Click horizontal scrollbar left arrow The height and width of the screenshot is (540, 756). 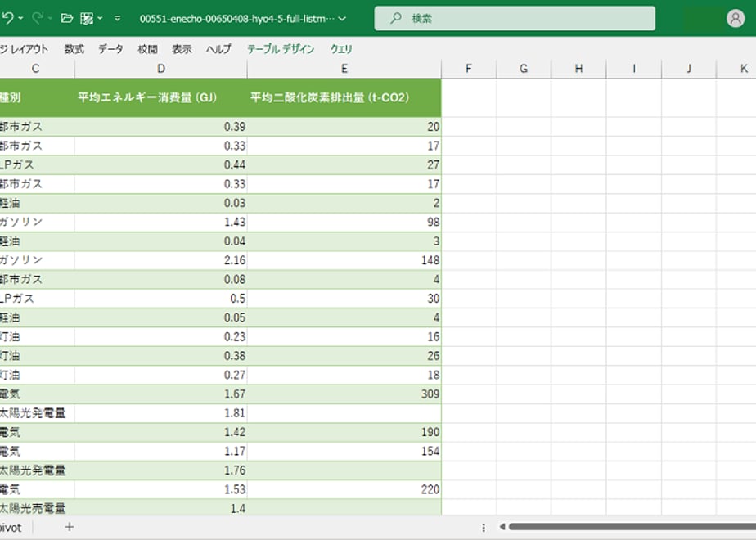coord(502,527)
